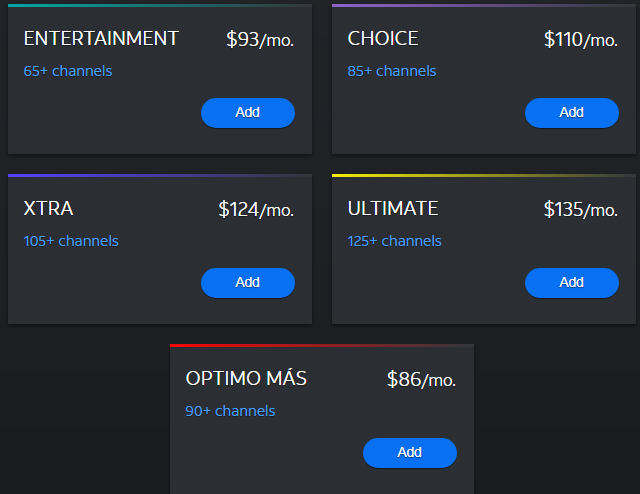The height and width of the screenshot is (494, 640).
Task: Click the $86/mo. price
Action: coord(421,380)
